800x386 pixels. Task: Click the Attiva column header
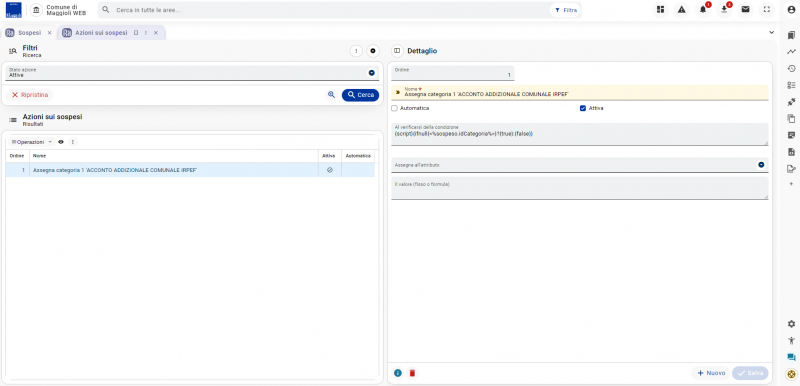click(x=329, y=156)
